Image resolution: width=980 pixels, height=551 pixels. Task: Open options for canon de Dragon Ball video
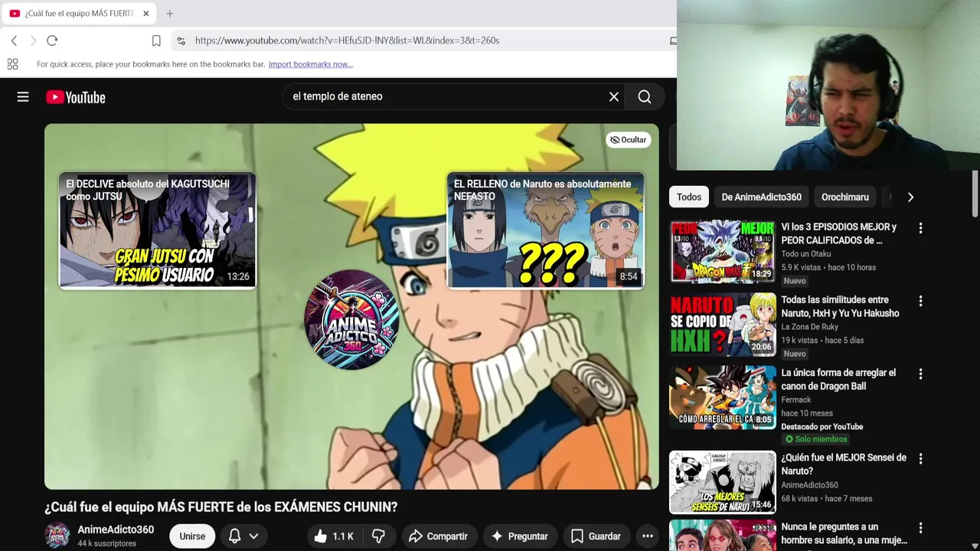920,374
